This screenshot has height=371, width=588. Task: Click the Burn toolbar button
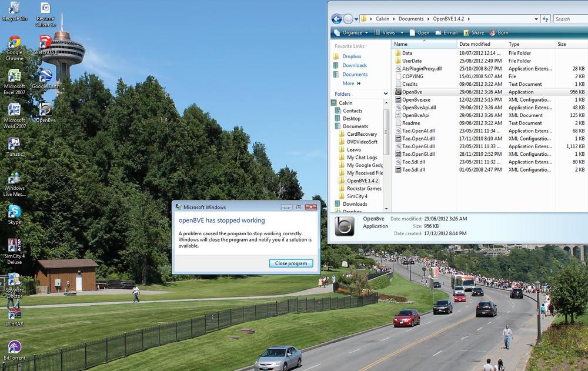coord(499,33)
